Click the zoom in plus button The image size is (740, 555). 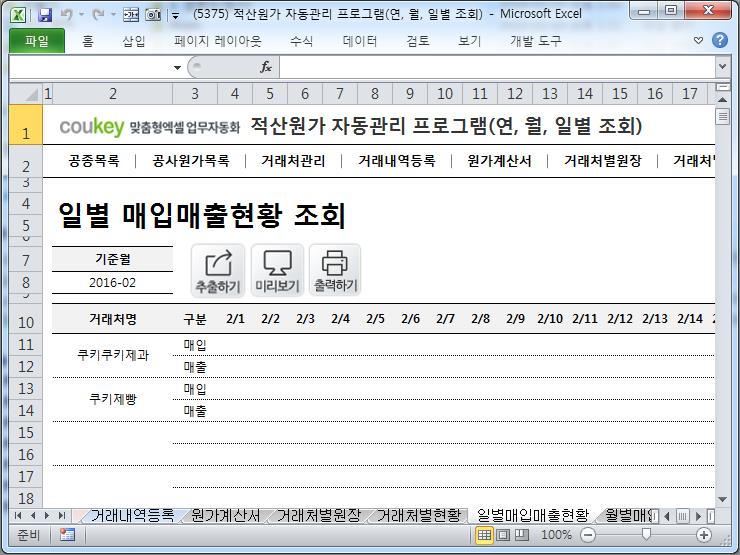tap(704, 535)
